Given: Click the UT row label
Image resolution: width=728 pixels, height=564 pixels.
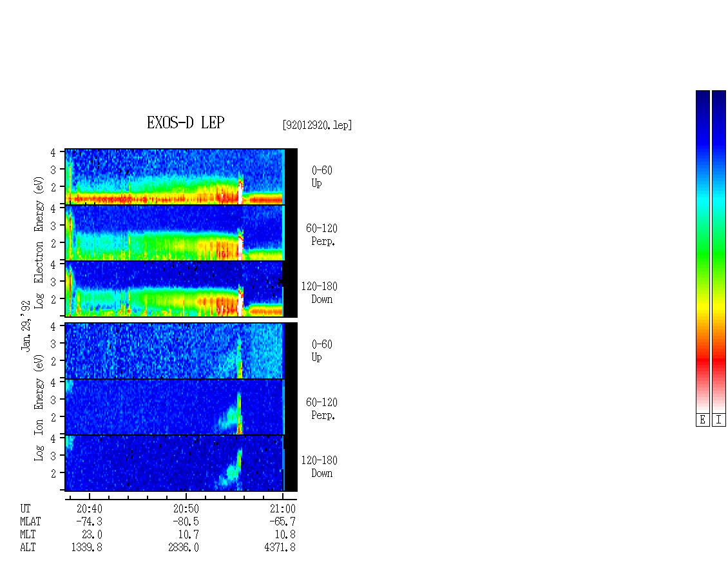Looking at the screenshot, I should (25, 509).
